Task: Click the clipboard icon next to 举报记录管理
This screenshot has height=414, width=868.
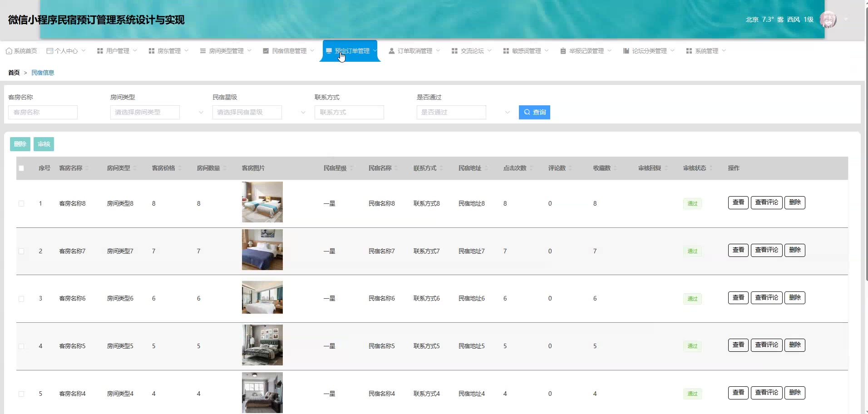Action: tap(563, 51)
